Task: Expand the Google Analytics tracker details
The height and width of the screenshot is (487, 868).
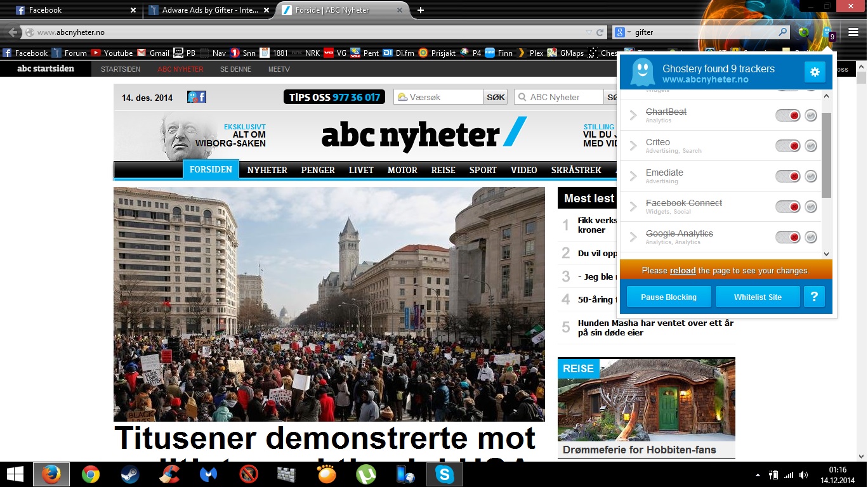Action: (x=633, y=237)
